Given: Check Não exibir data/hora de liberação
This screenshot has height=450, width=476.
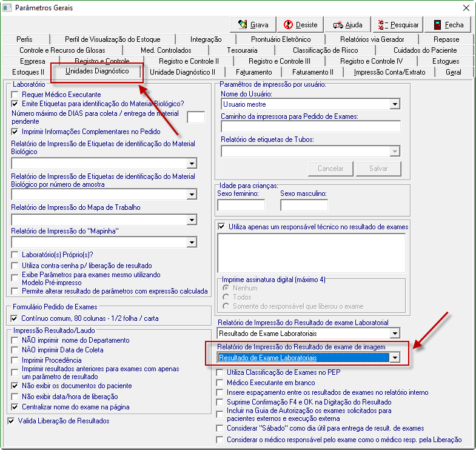Looking at the screenshot, I should (x=15, y=397).
